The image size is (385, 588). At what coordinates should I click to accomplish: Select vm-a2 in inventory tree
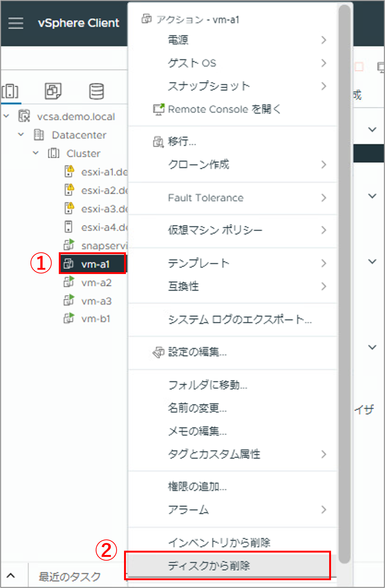pos(96,283)
